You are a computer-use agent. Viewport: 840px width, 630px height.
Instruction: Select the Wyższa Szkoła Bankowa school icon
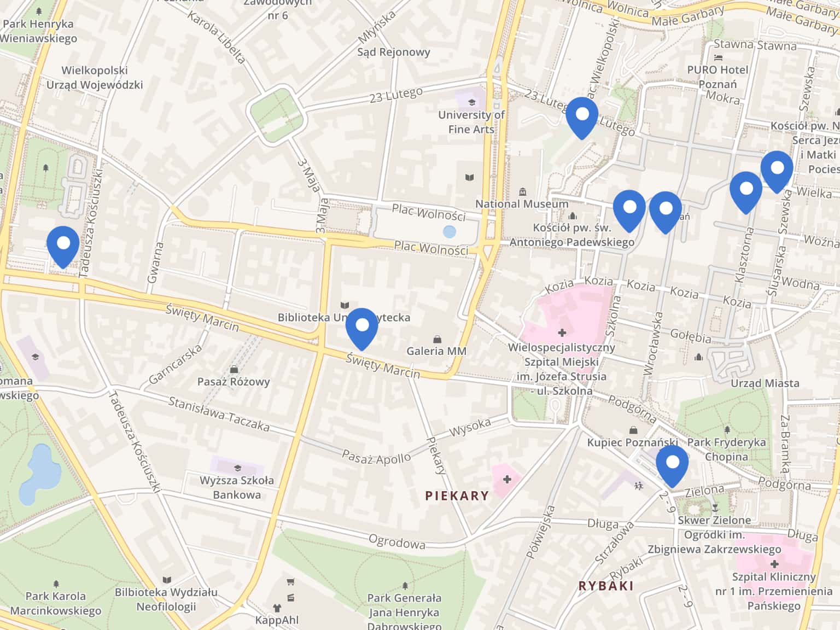click(237, 468)
